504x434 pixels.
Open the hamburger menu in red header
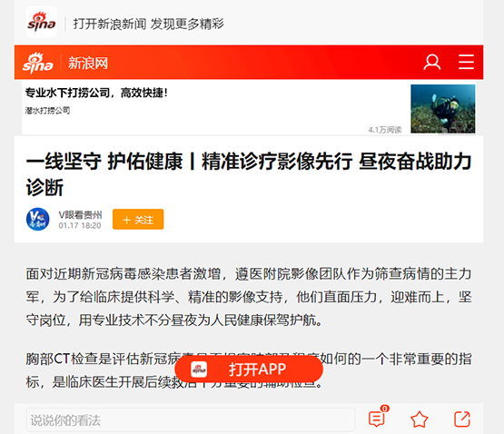coord(466,62)
